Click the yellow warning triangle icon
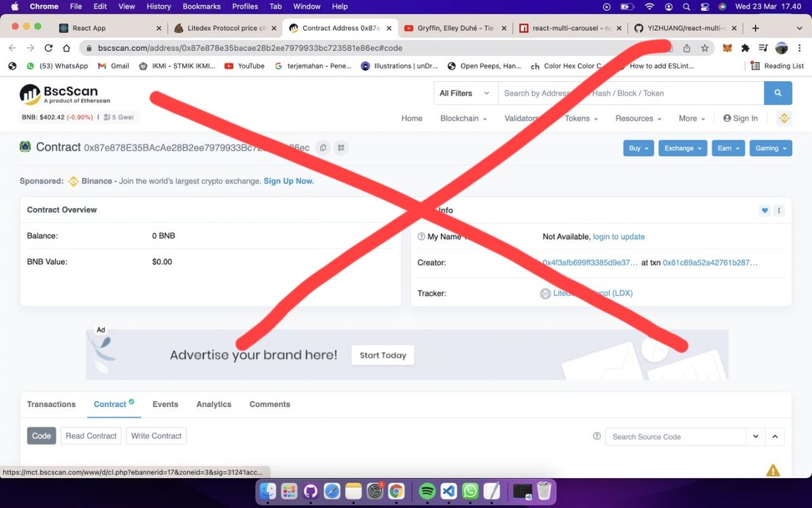The height and width of the screenshot is (508, 812). (x=773, y=470)
